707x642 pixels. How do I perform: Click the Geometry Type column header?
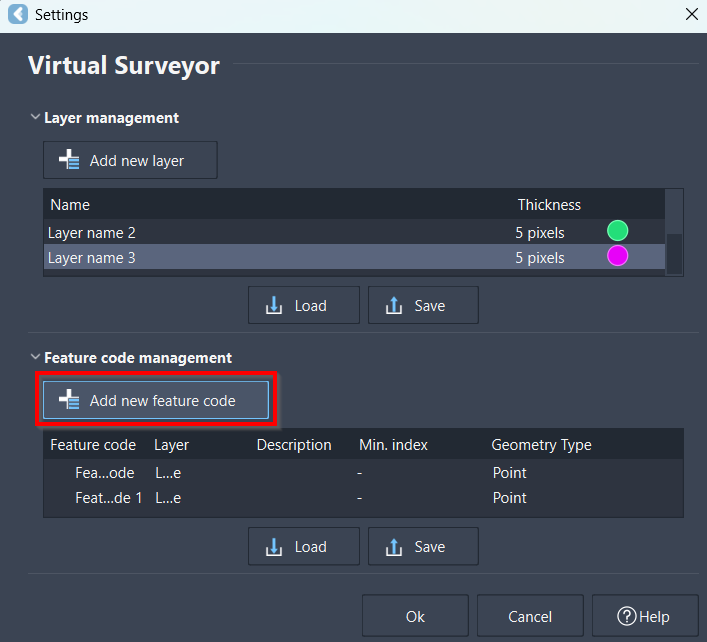(541, 445)
